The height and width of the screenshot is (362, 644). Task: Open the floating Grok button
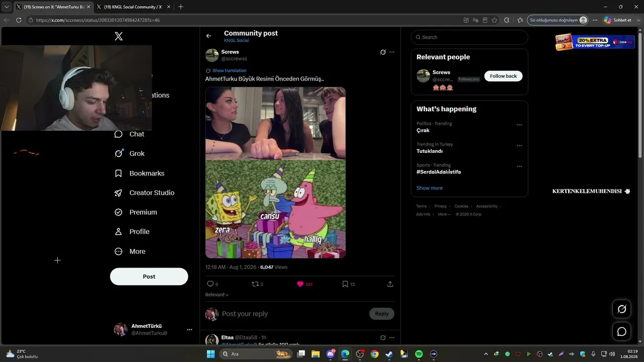coord(622,309)
